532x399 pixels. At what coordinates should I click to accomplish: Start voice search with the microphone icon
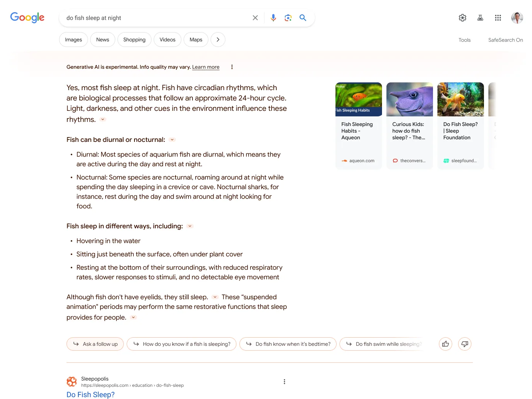point(273,18)
